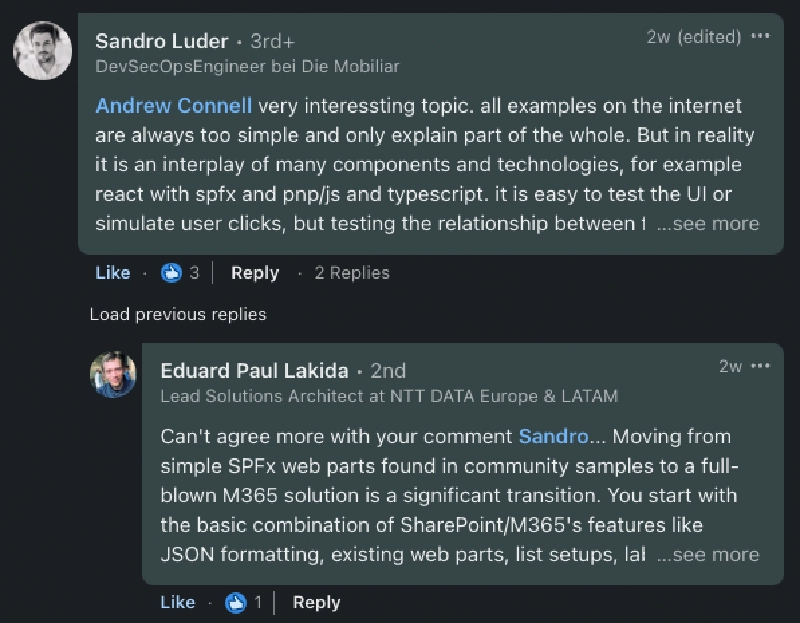Load previous replies in the thread
800x623 pixels.
[178, 314]
